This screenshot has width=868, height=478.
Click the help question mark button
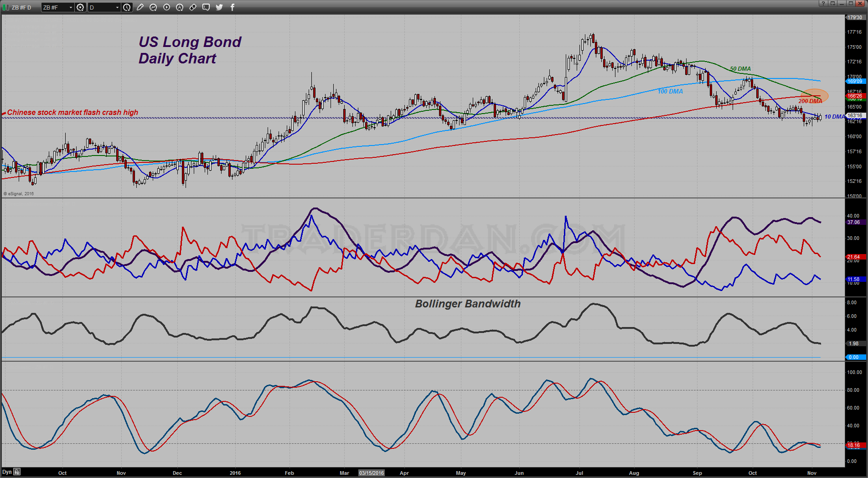tap(823, 3)
